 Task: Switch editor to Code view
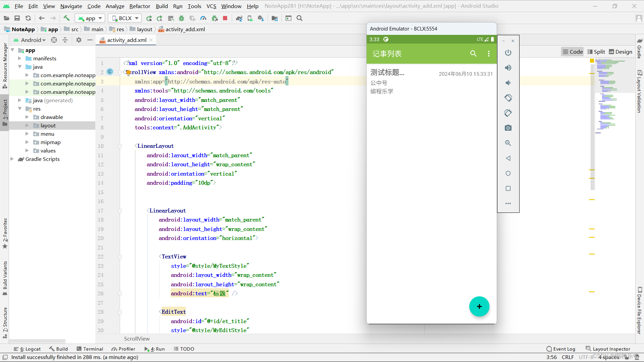(573, 52)
